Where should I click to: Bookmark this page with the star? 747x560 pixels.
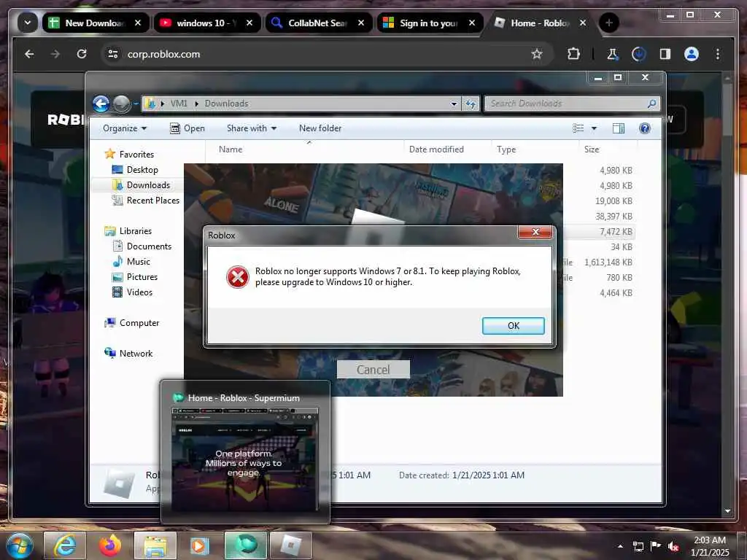(x=537, y=54)
